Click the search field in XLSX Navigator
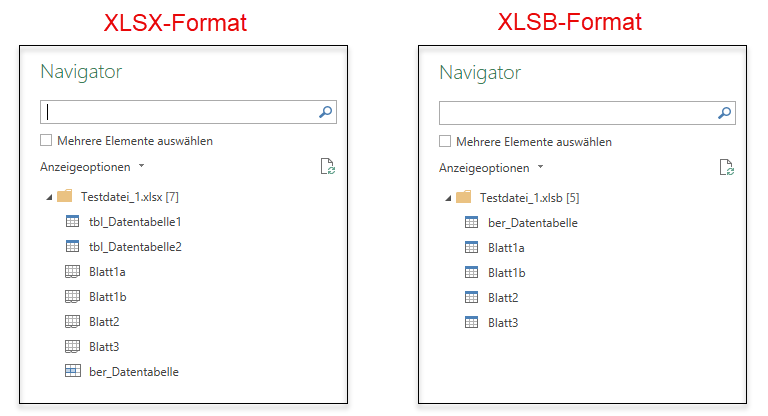This screenshot has width=768, height=416. coord(188,112)
